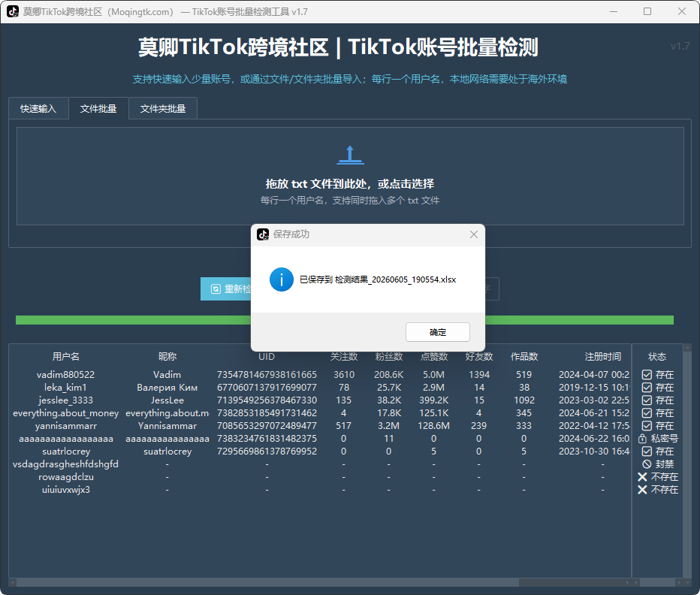Viewport: 700px width, 595px height.
Task: Click the vertical scrollbar of status panel
Action: (687, 464)
